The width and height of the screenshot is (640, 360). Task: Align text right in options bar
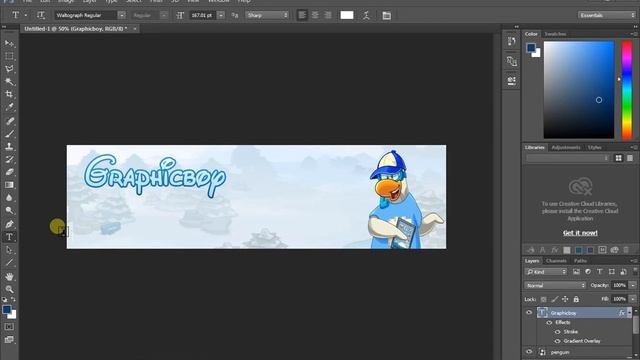click(328, 15)
